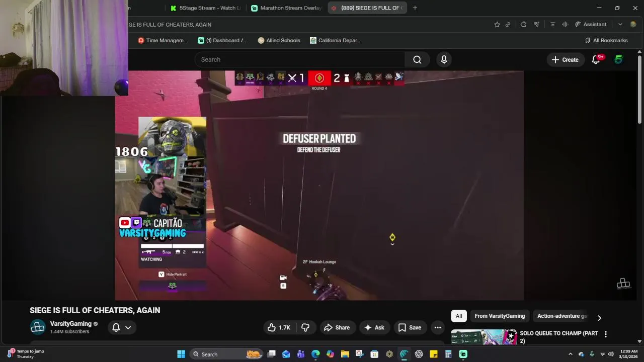Open a new browser tab

[x=415, y=8]
